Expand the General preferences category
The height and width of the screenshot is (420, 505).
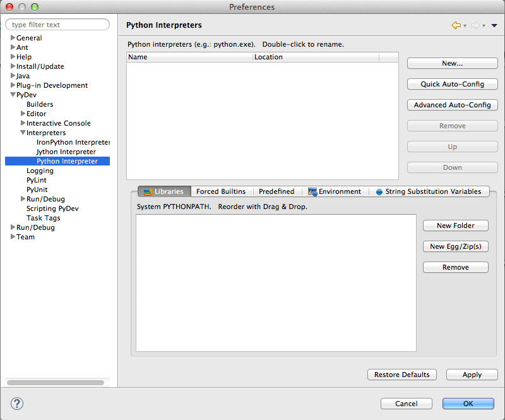[x=13, y=38]
